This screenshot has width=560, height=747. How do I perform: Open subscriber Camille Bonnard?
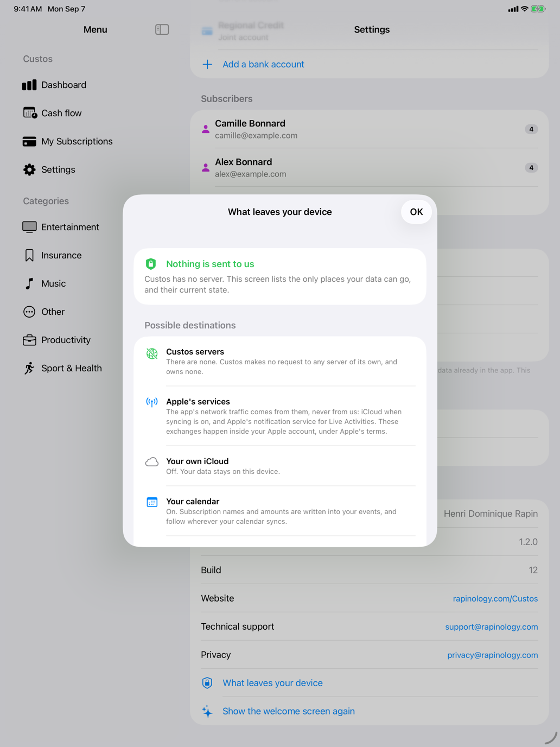coord(369,129)
